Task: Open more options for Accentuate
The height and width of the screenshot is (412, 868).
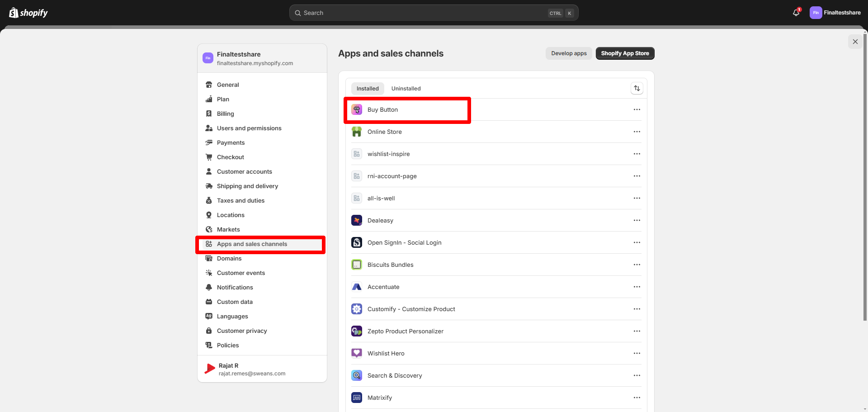Action: [x=637, y=287]
